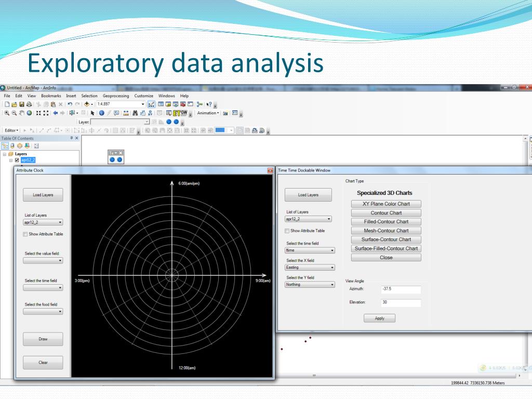This screenshot has height=399, width=532.
Task: Check Show Attribute Table in Time Time window
Action: click(287, 231)
